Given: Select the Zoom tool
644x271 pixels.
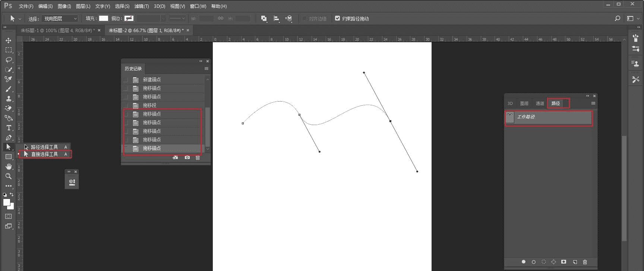Looking at the screenshot, I should [x=8, y=176].
